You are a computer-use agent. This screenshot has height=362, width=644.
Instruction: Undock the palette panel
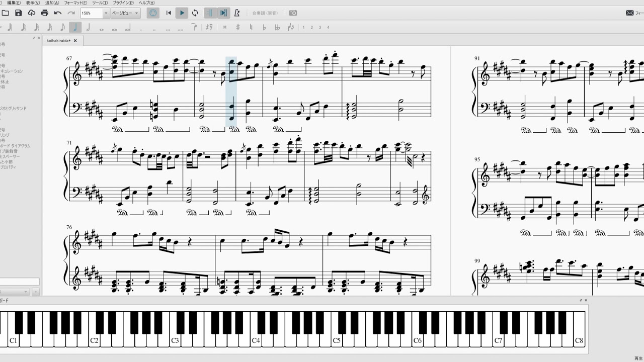[34, 38]
